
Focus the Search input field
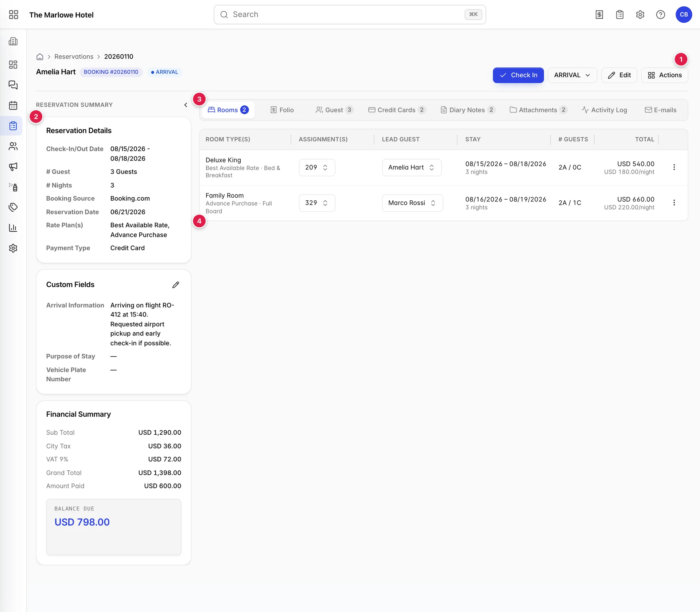click(350, 15)
